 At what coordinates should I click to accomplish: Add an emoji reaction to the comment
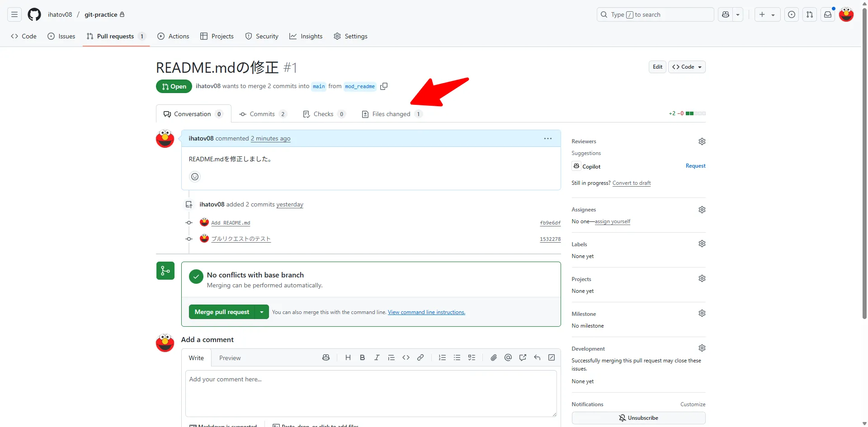[195, 177]
